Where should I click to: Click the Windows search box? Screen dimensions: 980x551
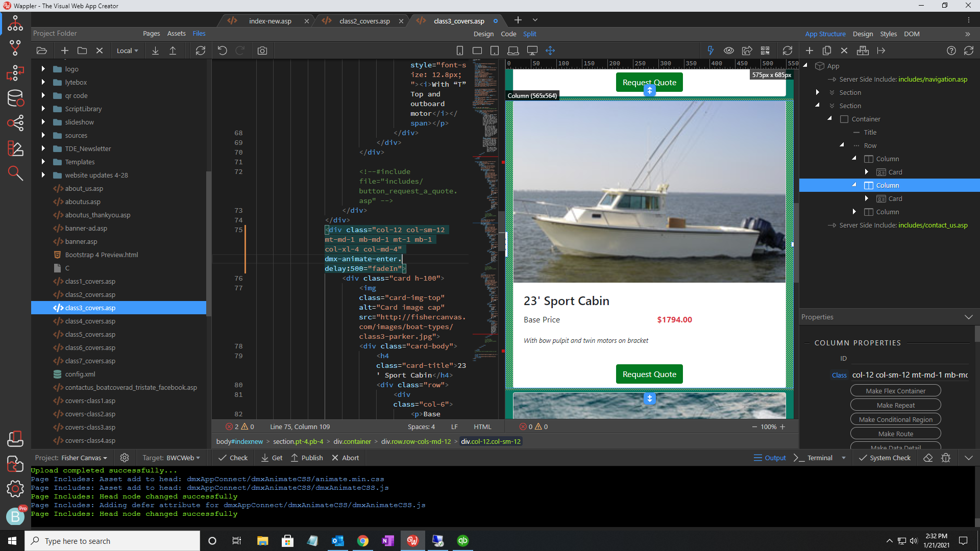(112, 541)
